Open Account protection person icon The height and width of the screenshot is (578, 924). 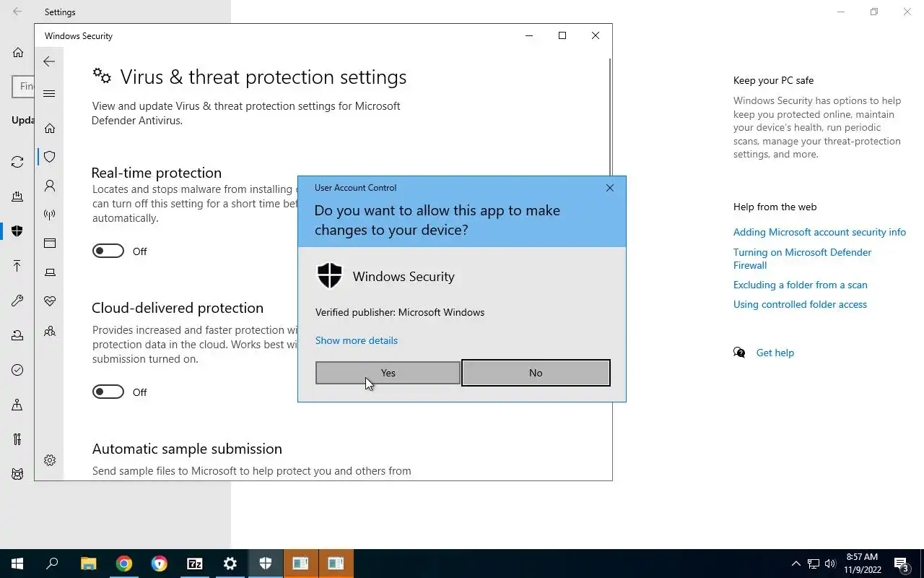tap(50, 186)
